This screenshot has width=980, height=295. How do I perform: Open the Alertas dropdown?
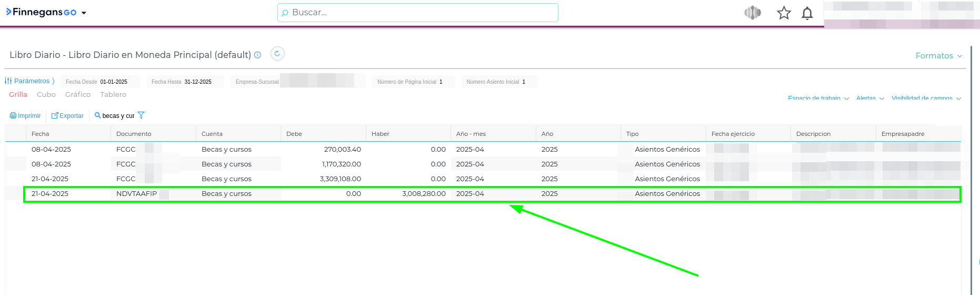pos(869,98)
